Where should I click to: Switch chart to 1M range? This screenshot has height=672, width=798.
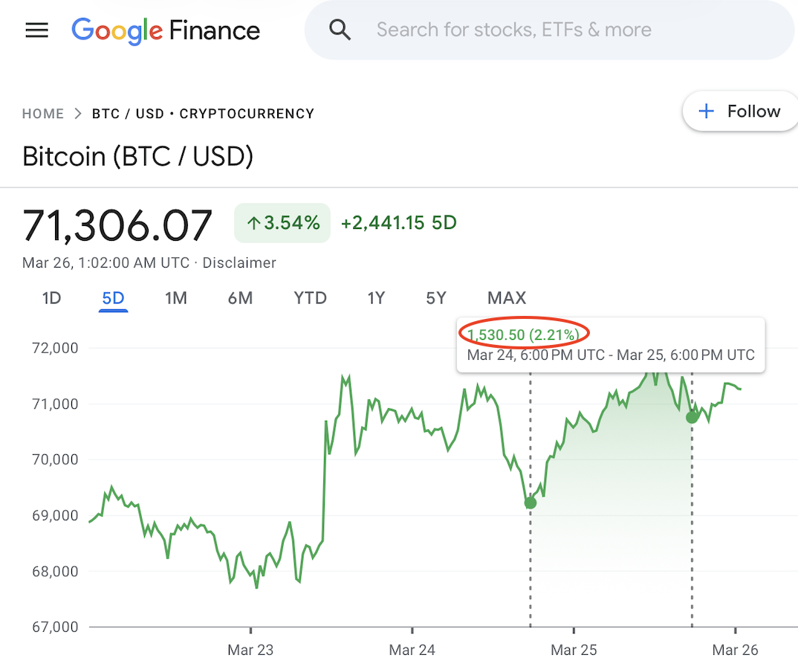tap(175, 298)
